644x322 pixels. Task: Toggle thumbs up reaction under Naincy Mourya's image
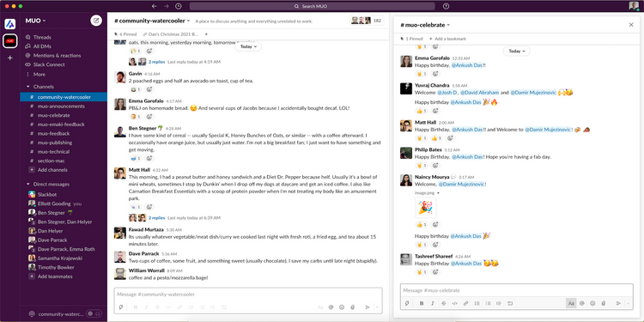(422, 225)
